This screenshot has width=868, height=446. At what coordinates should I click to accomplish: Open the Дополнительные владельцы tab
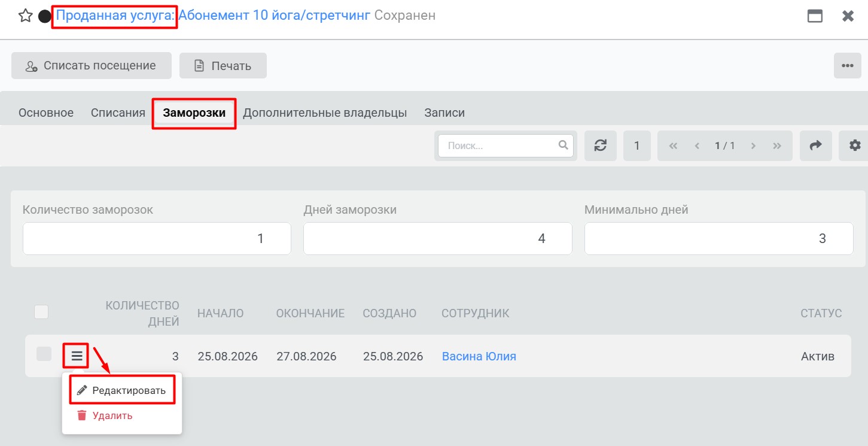(325, 113)
